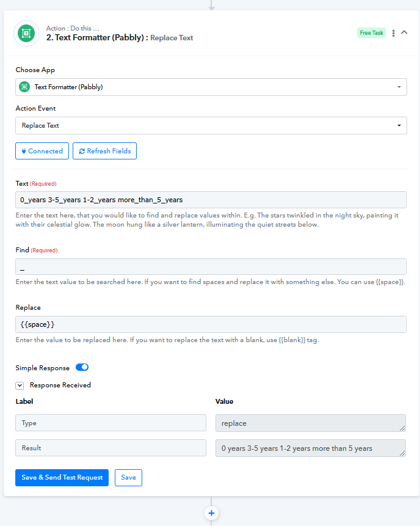Click the Text Formatter app icon in header
This screenshot has width=420, height=526.
click(x=26, y=33)
